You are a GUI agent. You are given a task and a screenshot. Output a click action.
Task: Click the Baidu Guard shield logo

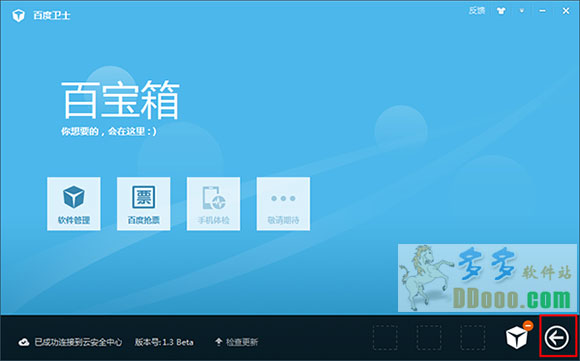18,16
